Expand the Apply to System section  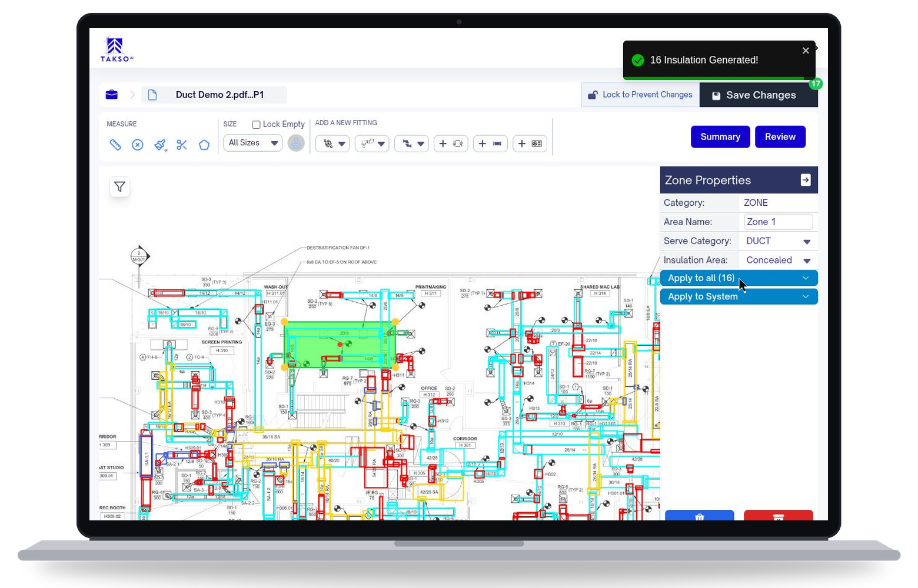[739, 296]
